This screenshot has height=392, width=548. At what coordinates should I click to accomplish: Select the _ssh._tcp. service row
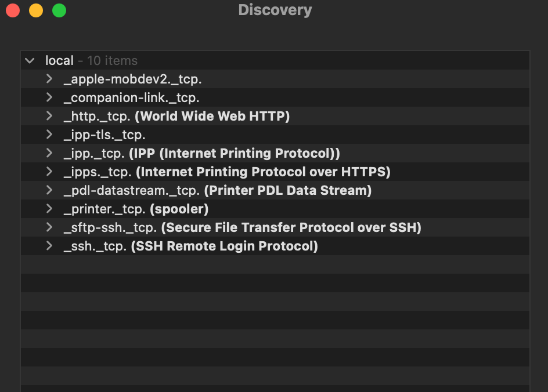(x=275, y=246)
